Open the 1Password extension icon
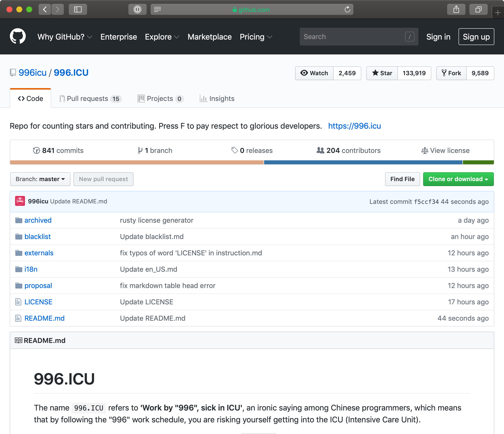Image resolution: width=504 pixels, height=434 pixels. [x=137, y=9]
